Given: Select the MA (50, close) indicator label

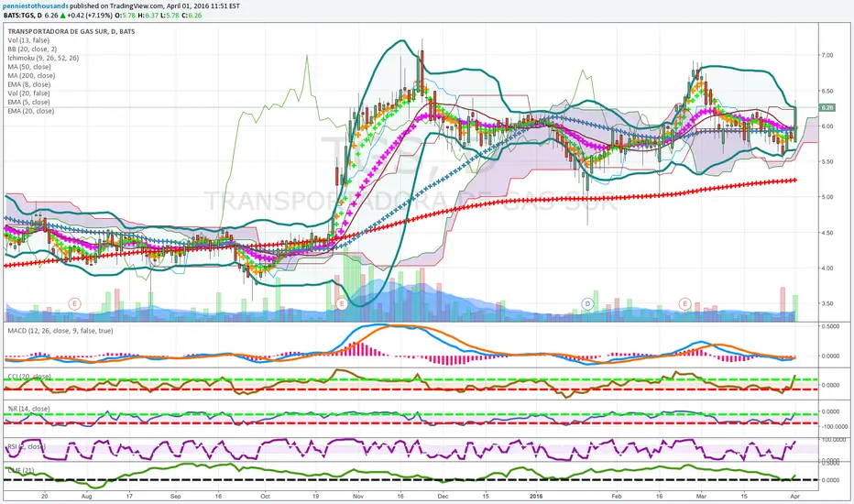Looking at the screenshot, I should click(x=29, y=67).
